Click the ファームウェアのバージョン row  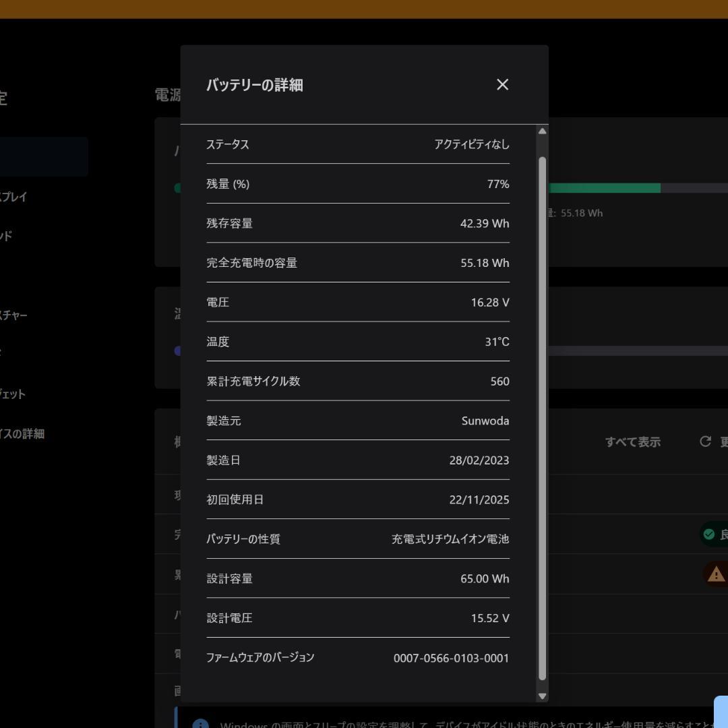tap(357, 657)
